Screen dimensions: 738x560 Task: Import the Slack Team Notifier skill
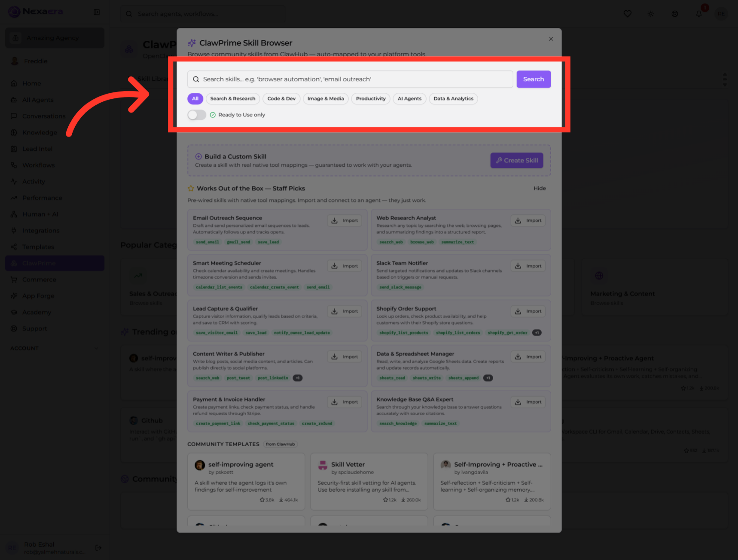click(528, 266)
